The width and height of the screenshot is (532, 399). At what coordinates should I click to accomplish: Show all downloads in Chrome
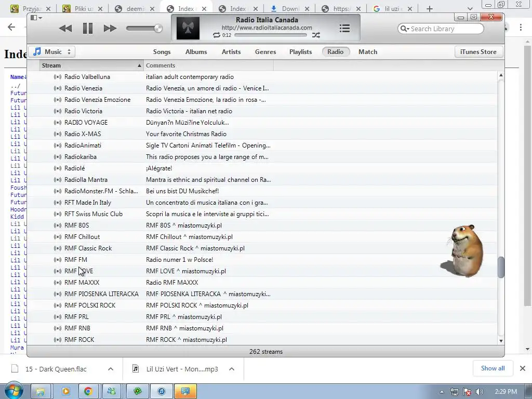[493, 368]
